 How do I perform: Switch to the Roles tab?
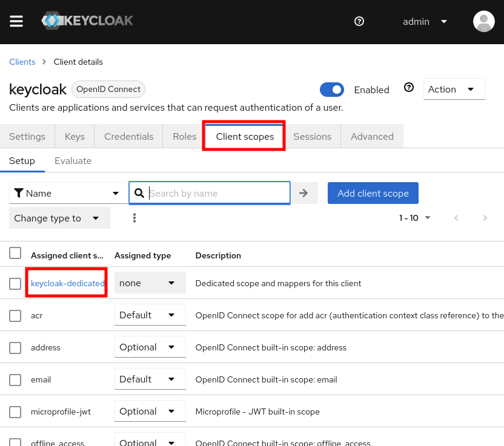click(x=185, y=137)
